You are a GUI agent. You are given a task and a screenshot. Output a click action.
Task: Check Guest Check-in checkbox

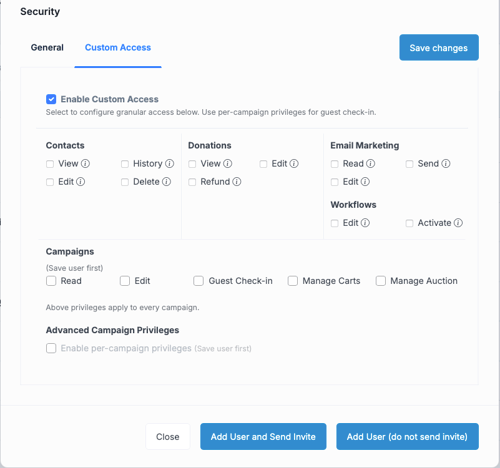coord(199,281)
